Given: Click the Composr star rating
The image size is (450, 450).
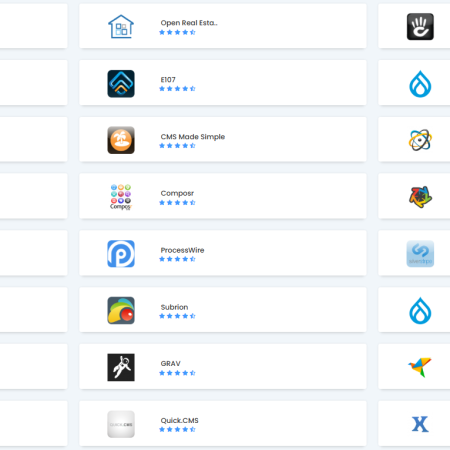Looking at the screenshot, I should click(177, 203).
